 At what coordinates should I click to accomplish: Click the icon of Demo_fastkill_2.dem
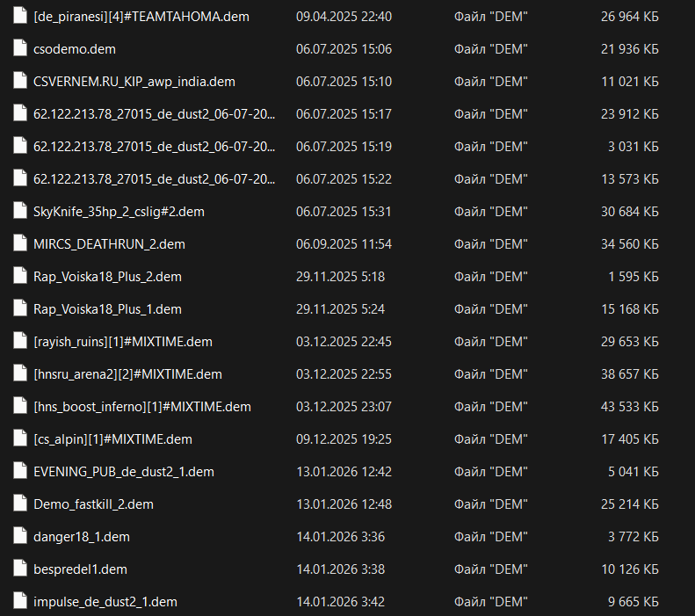(x=19, y=504)
